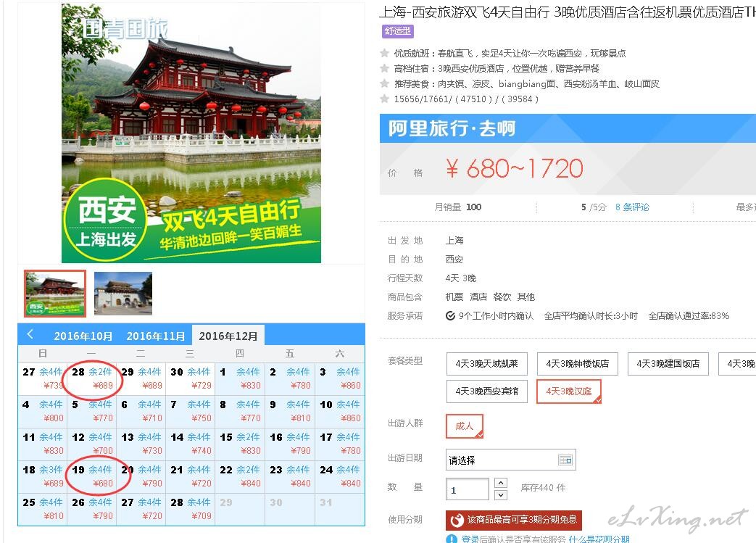Viewport: 756px width, 543px height.
Task: Pick December 26 priced ¥790
Action: pyautogui.click(x=91, y=509)
